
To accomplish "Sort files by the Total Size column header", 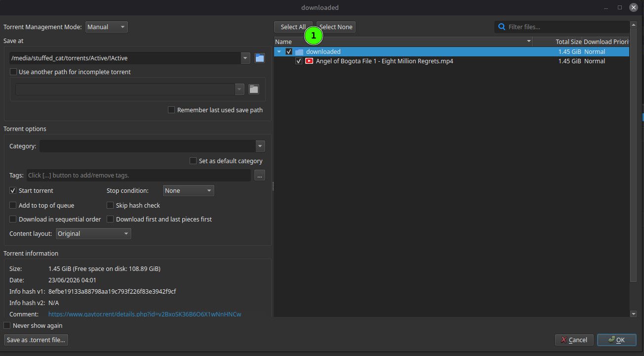I will pyautogui.click(x=558, y=42).
